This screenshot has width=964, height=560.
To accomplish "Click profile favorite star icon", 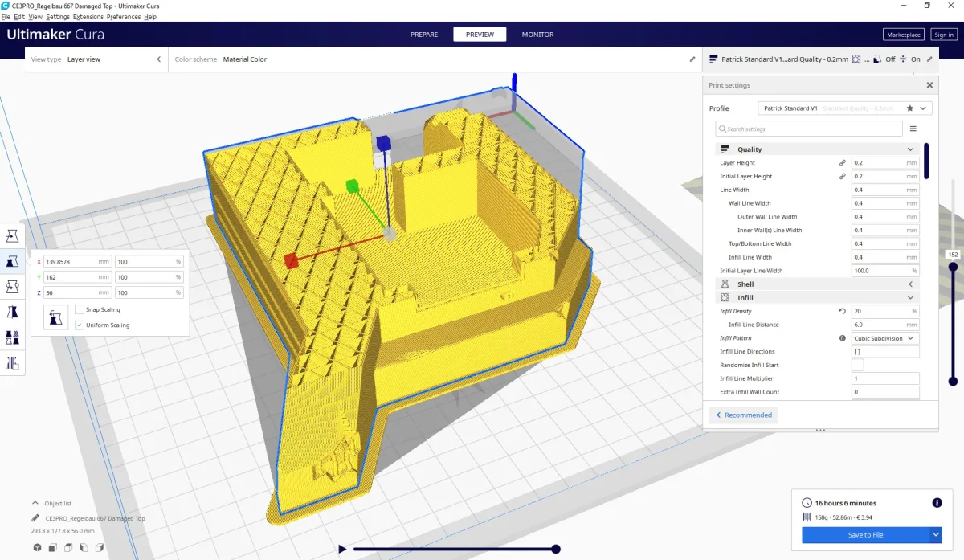I will 910,108.
